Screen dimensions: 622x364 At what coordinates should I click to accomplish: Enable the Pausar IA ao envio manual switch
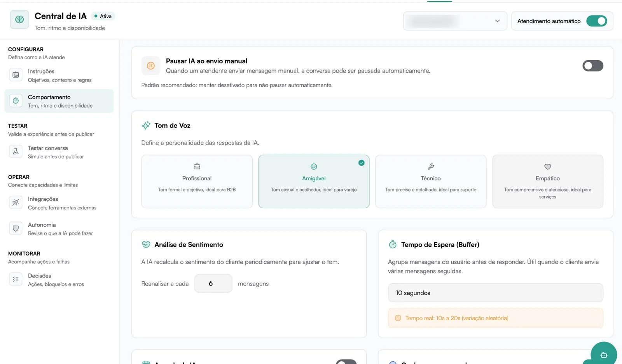593,66
